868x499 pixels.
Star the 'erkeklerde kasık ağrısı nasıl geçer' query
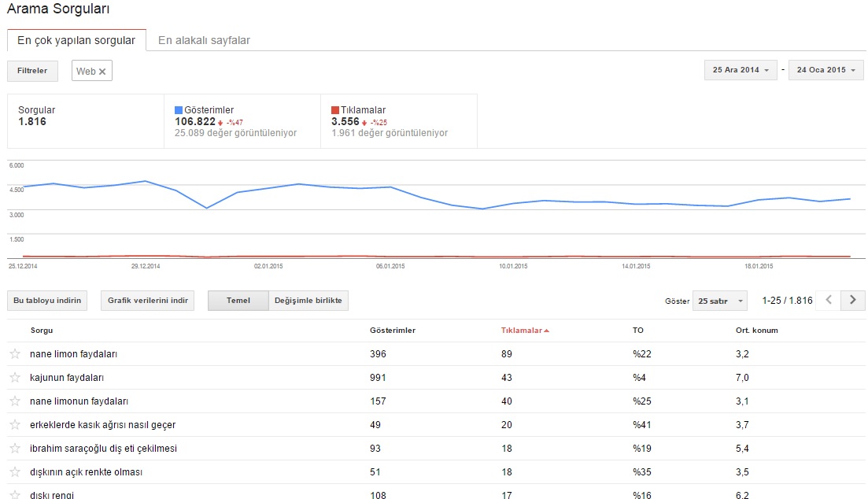tap(15, 425)
